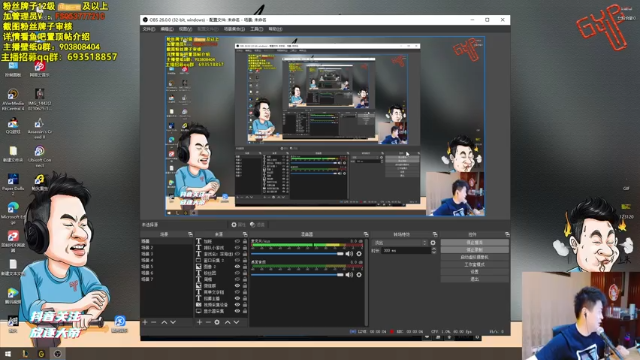
Task: Toggle lock of 图像 2 source
Action: coord(245,267)
